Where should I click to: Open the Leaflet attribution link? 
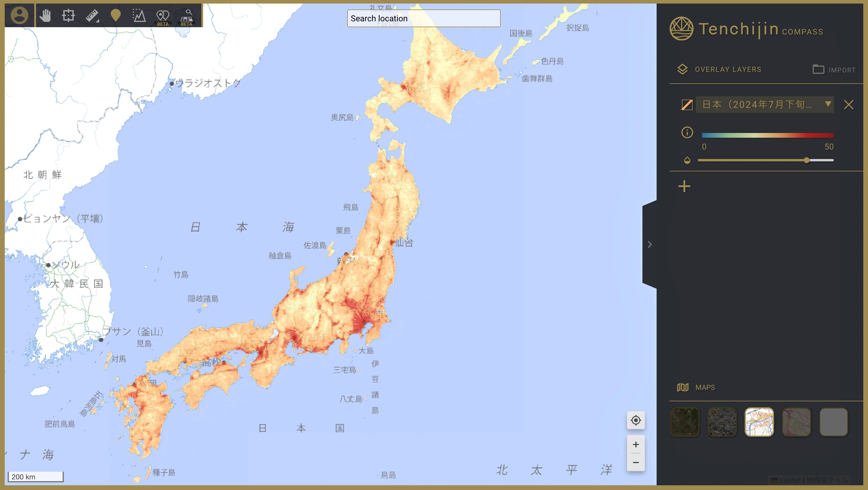coord(789,480)
